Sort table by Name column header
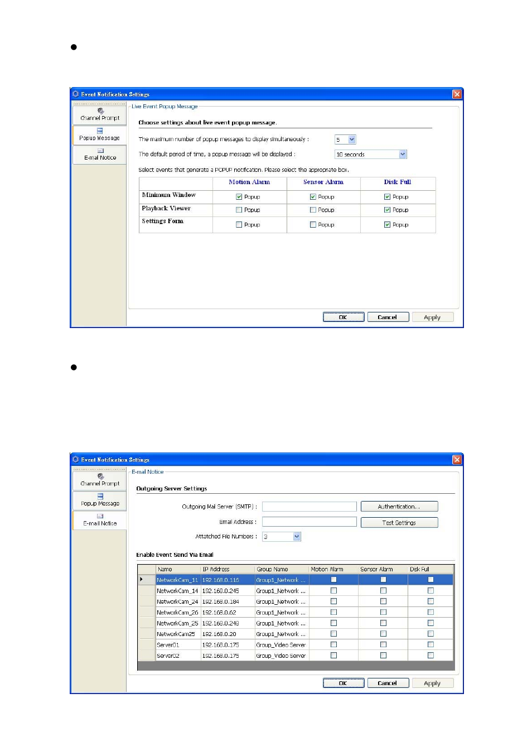The height and width of the screenshot is (756, 532). [x=178, y=569]
